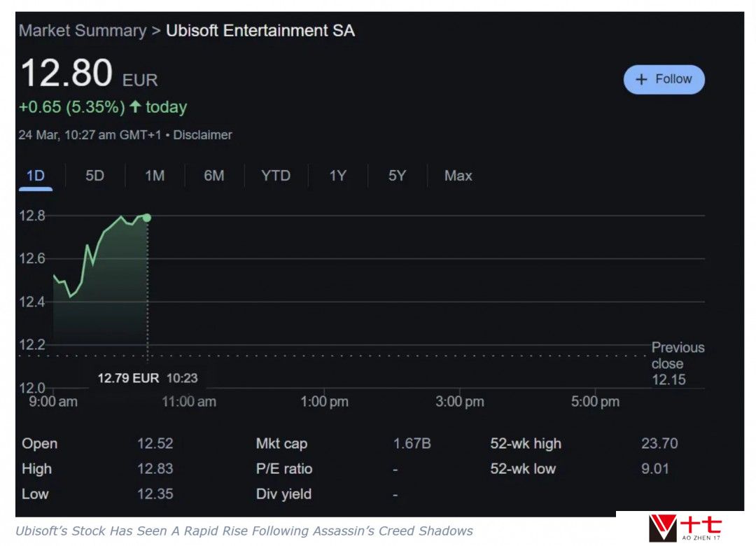This screenshot has width=756, height=546.
Task: Click the Previous close 12.15 label
Action: pos(678,364)
